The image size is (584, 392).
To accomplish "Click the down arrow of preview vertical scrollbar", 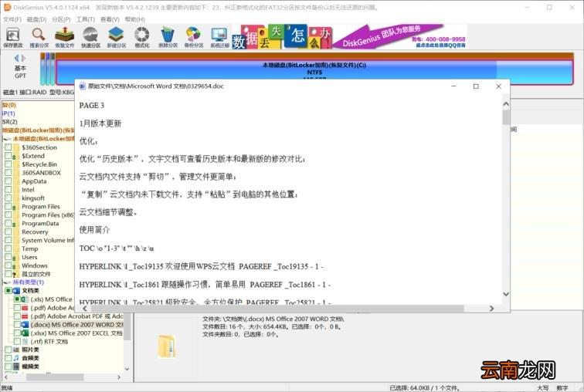I will (506, 294).
